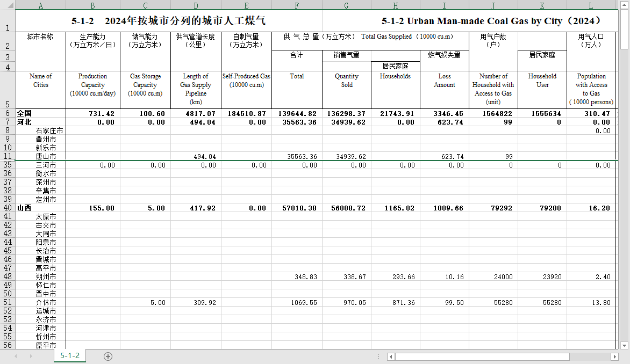Viewport: 630px width, 364px height.
Task: Select row 51 header
Action: pyautogui.click(x=8, y=302)
